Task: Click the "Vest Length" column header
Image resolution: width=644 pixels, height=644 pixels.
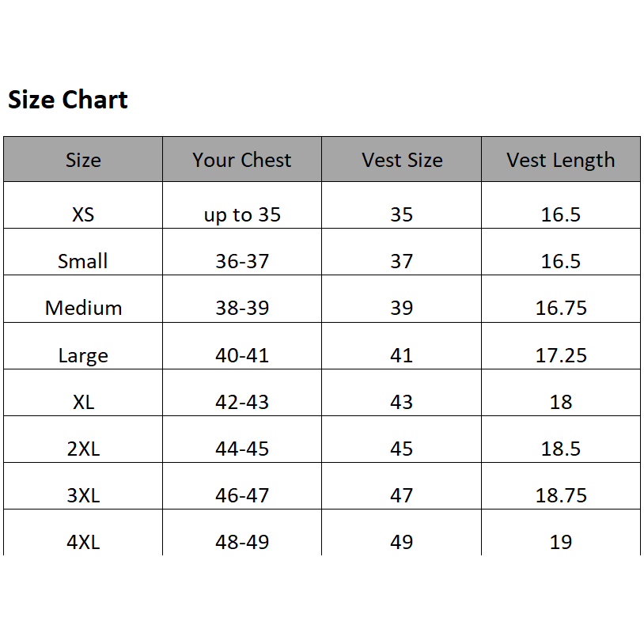Action: click(x=560, y=160)
